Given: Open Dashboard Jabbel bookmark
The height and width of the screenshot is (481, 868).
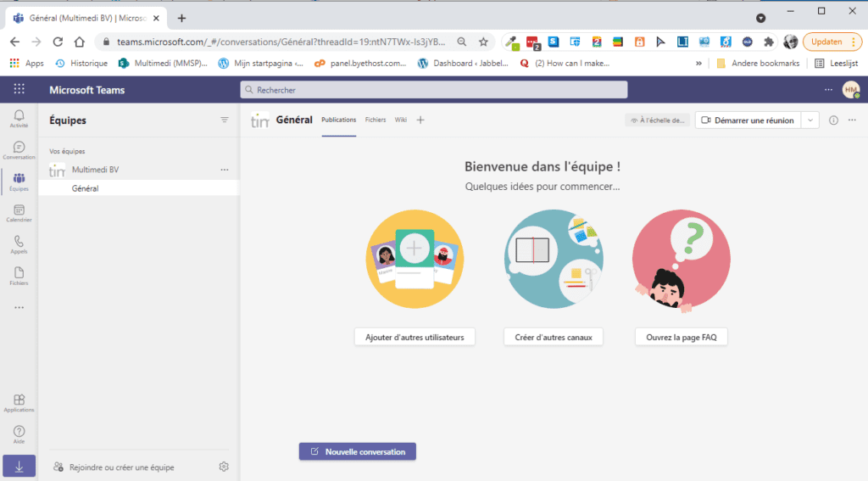Looking at the screenshot, I should pos(463,63).
